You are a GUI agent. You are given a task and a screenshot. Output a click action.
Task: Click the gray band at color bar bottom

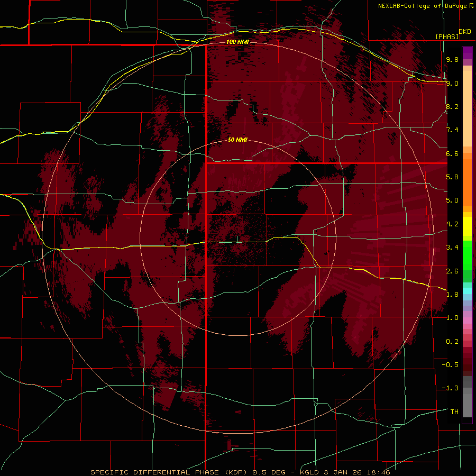467,405
